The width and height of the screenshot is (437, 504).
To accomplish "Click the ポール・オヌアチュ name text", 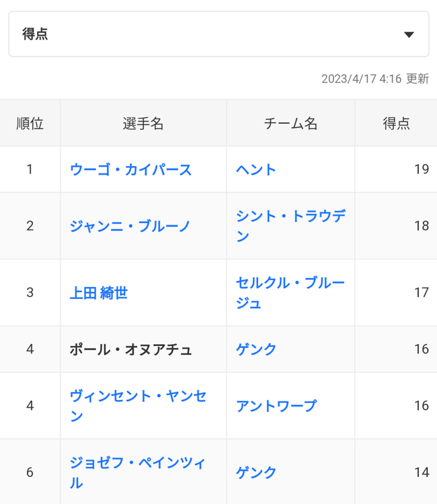I will tap(131, 349).
